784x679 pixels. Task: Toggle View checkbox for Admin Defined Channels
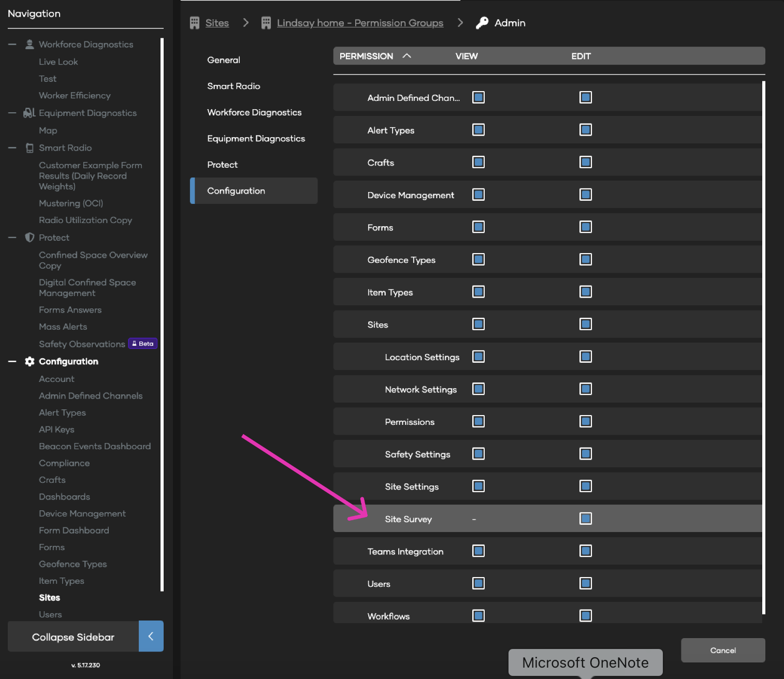478,97
